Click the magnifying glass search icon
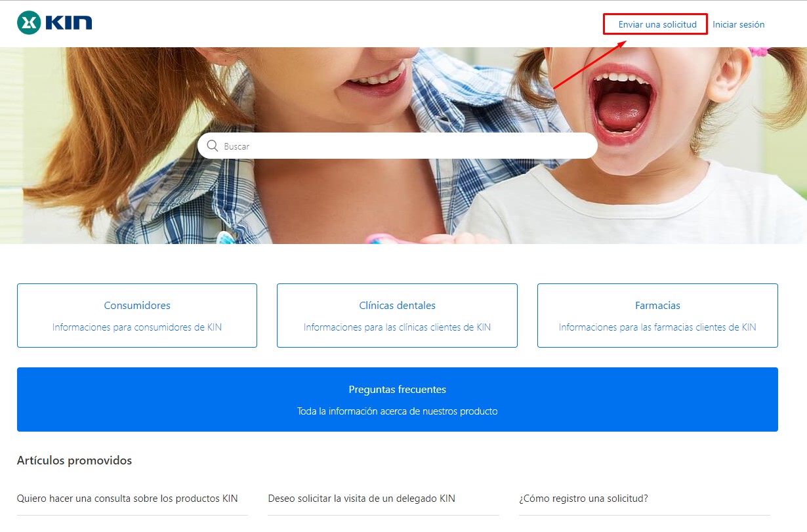The width and height of the screenshot is (807, 532). point(212,146)
